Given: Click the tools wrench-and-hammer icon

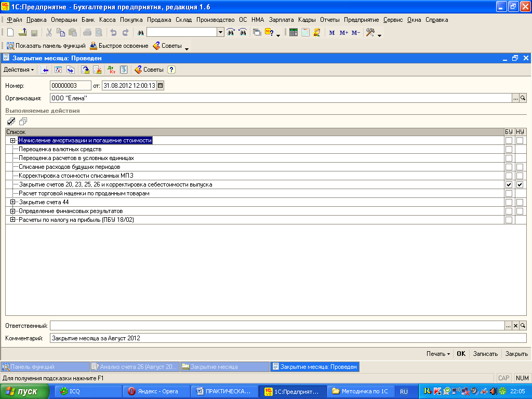Looking at the screenshot, I should [370, 33].
